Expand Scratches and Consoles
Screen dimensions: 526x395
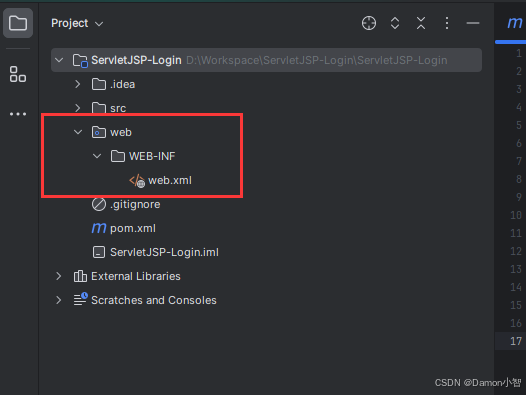(59, 300)
